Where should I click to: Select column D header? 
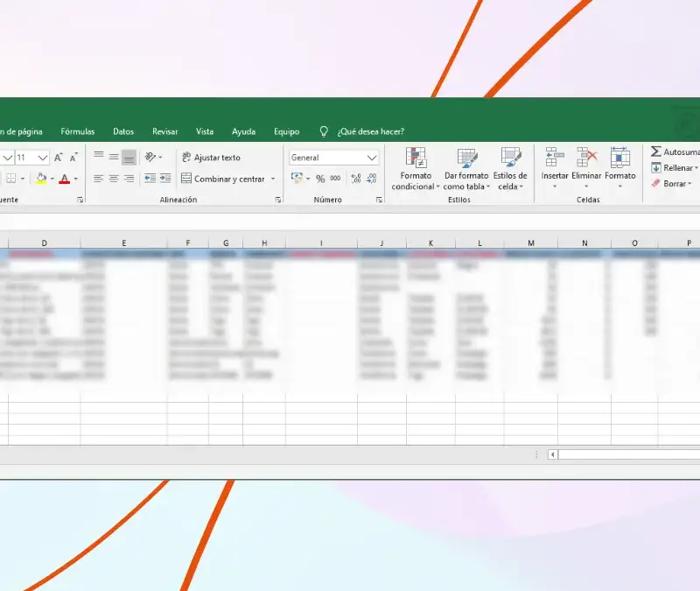tap(45, 243)
